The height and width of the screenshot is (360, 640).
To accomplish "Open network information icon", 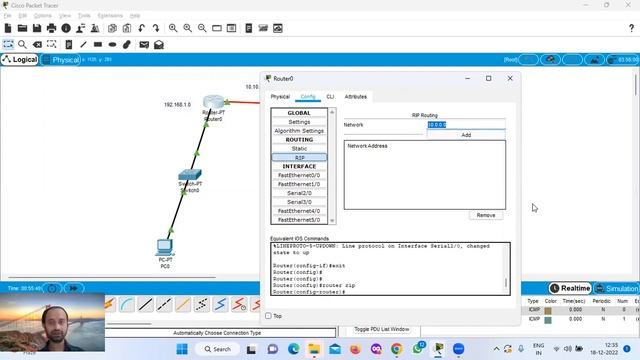I will [66, 28].
